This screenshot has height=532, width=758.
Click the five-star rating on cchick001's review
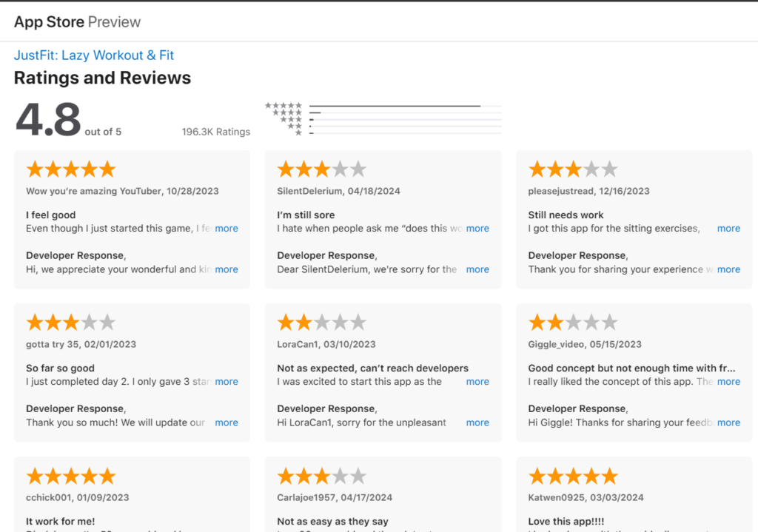(71, 476)
